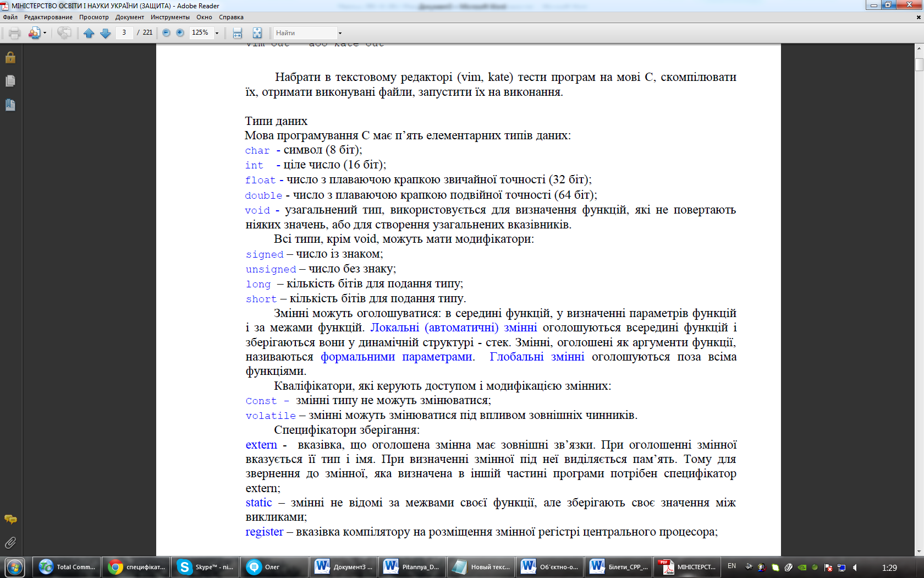The width and height of the screenshot is (924, 578).
Task: Zoom out with the minus icon
Action: [x=166, y=32]
